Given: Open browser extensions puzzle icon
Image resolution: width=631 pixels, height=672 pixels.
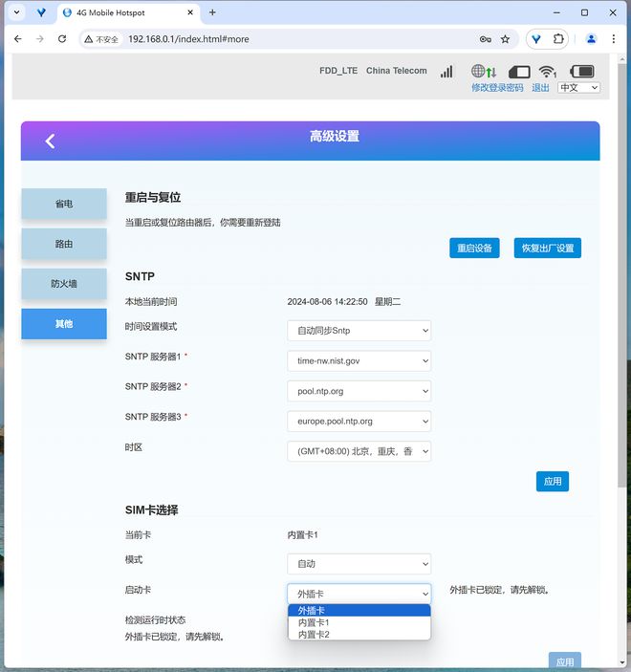Looking at the screenshot, I should [558, 39].
